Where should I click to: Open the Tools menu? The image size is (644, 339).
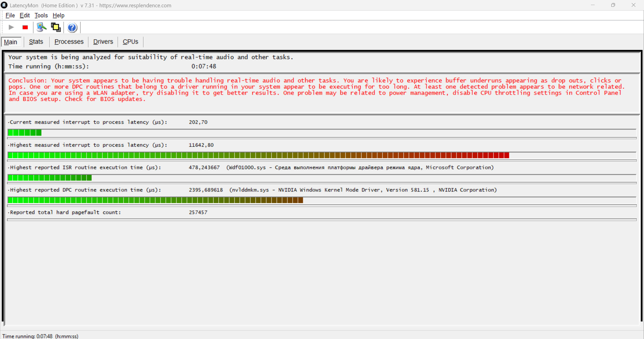[41, 15]
